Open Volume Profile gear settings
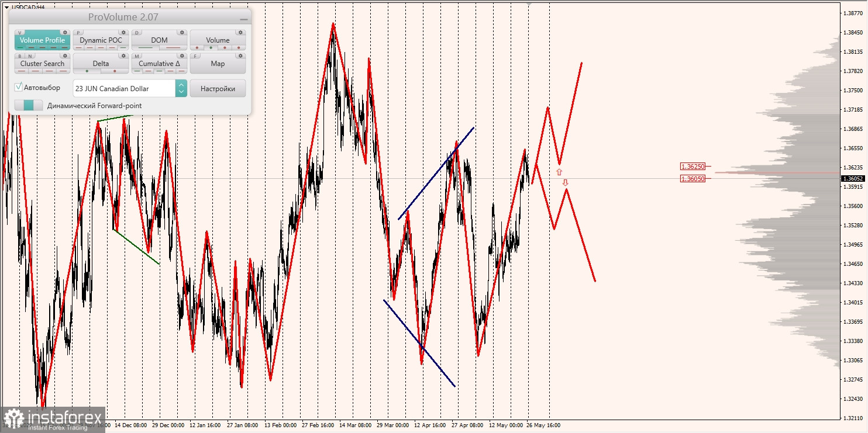Viewport: 868px width, 433px height. coord(65,32)
